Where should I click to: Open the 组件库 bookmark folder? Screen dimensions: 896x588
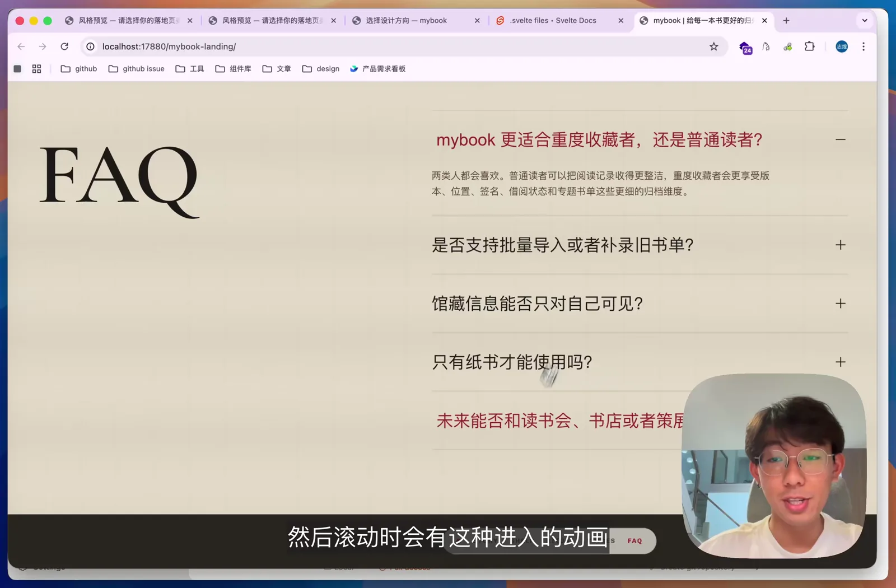(x=234, y=69)
